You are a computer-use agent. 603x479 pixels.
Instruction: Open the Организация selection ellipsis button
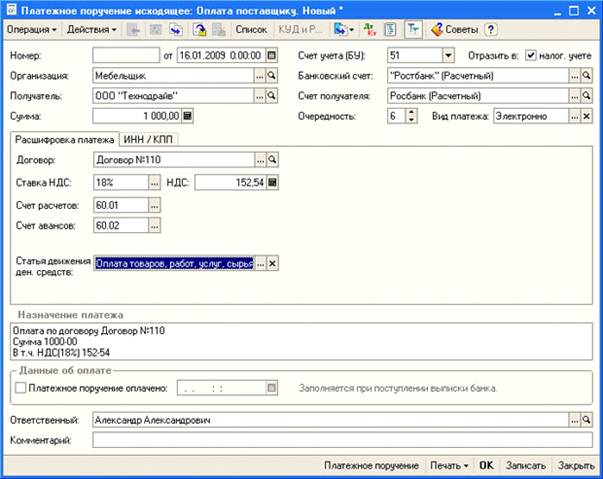click(x=260, y=76)
